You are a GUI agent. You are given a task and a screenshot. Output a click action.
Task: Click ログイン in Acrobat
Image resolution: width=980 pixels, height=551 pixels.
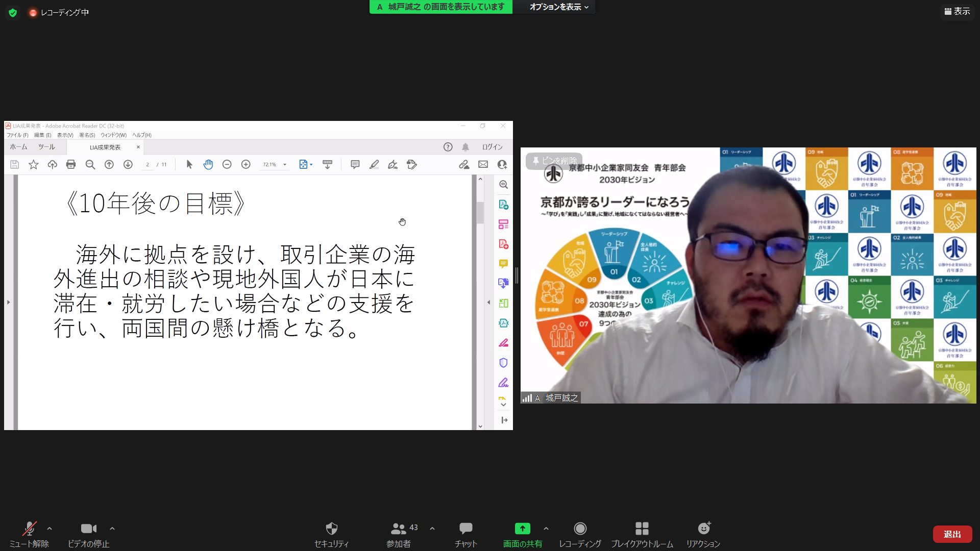[493, 147]
